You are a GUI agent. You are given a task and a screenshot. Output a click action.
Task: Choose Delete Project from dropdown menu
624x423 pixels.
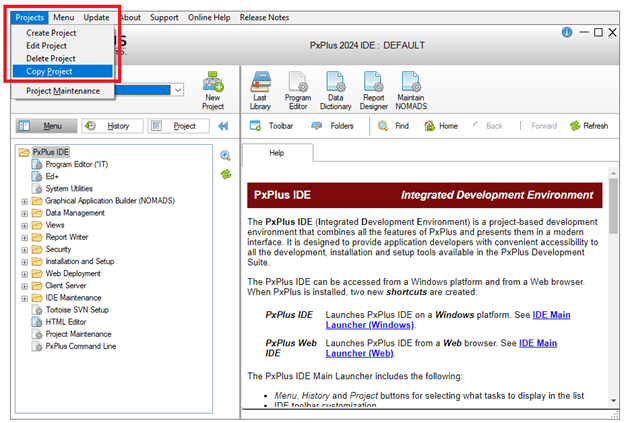click(x=63, y=58)
